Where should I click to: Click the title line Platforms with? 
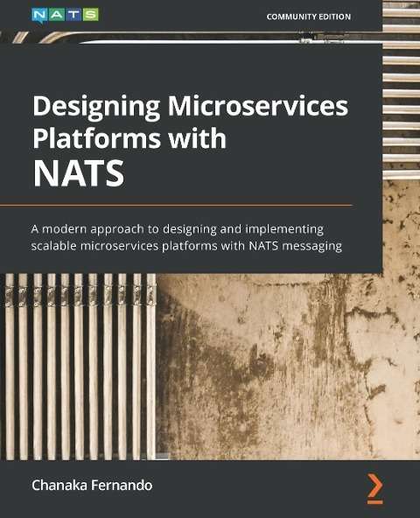point(129,138)
